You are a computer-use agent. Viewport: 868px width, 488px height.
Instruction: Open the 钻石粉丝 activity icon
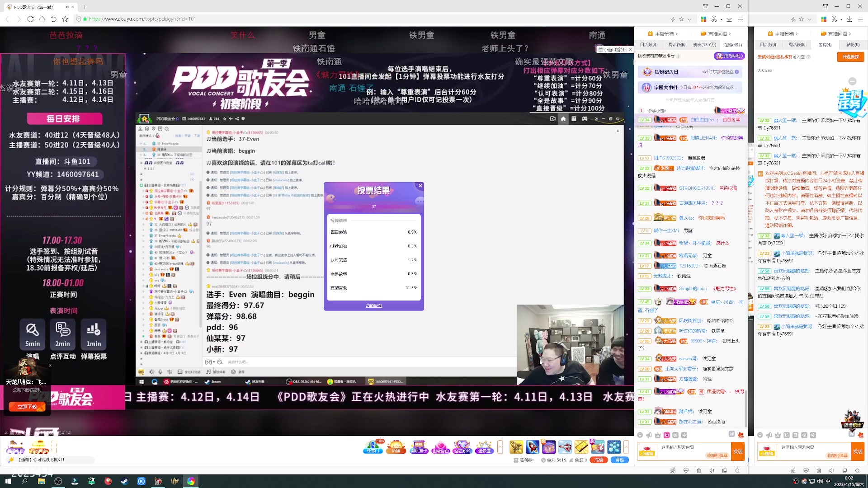click(462, 446)
